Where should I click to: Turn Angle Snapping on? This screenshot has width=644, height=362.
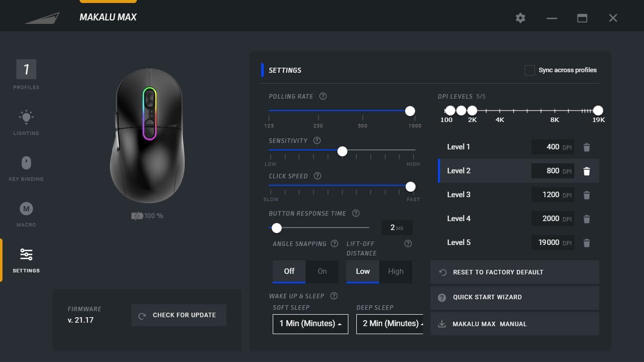322,271
